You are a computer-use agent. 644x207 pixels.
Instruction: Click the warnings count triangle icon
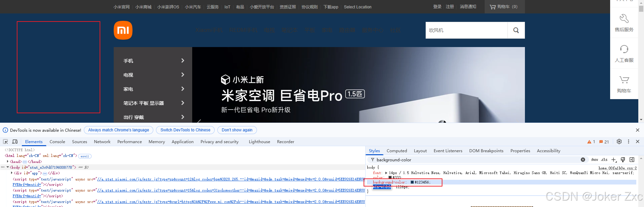589,142
